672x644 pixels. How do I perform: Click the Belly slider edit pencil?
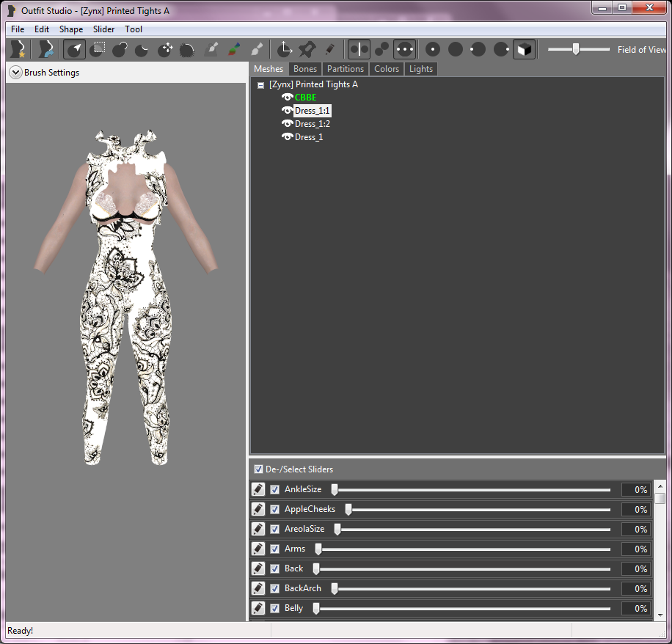(258, 608)
